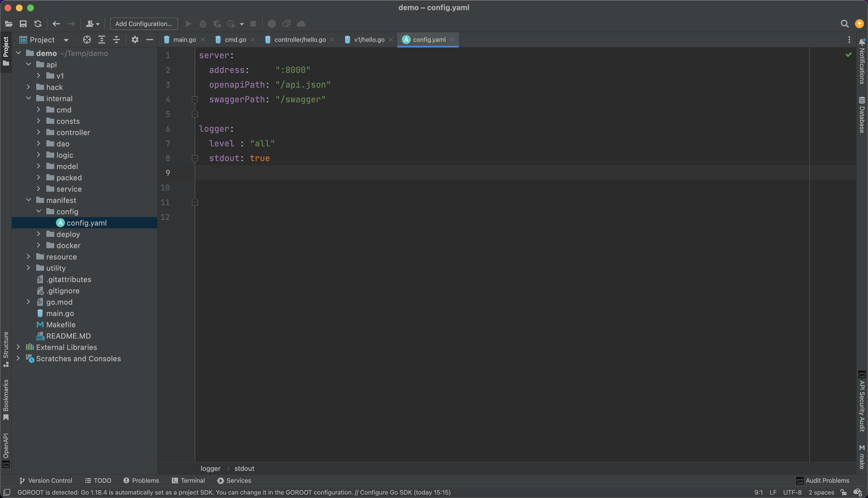
Task: Open Makefile in the project tree
Action: tap(61, 324)
